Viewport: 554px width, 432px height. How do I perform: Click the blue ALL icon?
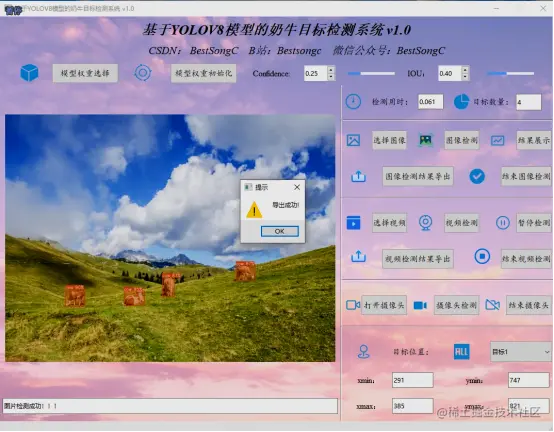(x=461, y=352)
